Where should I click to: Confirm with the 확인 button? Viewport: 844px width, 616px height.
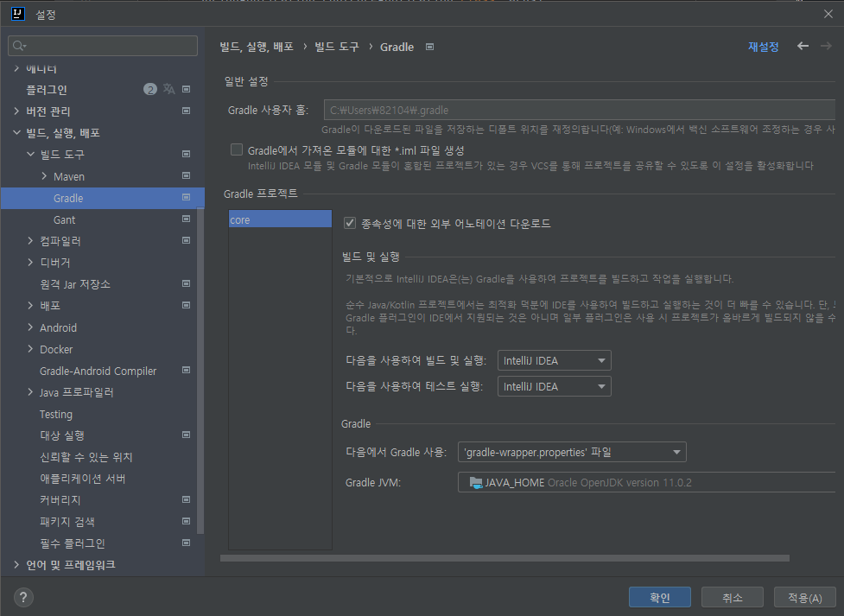660,597
